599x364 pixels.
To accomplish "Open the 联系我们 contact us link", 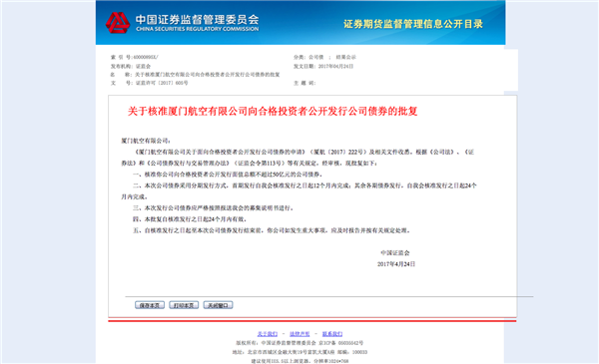I will pyautogui.click(x=332, y=334).
